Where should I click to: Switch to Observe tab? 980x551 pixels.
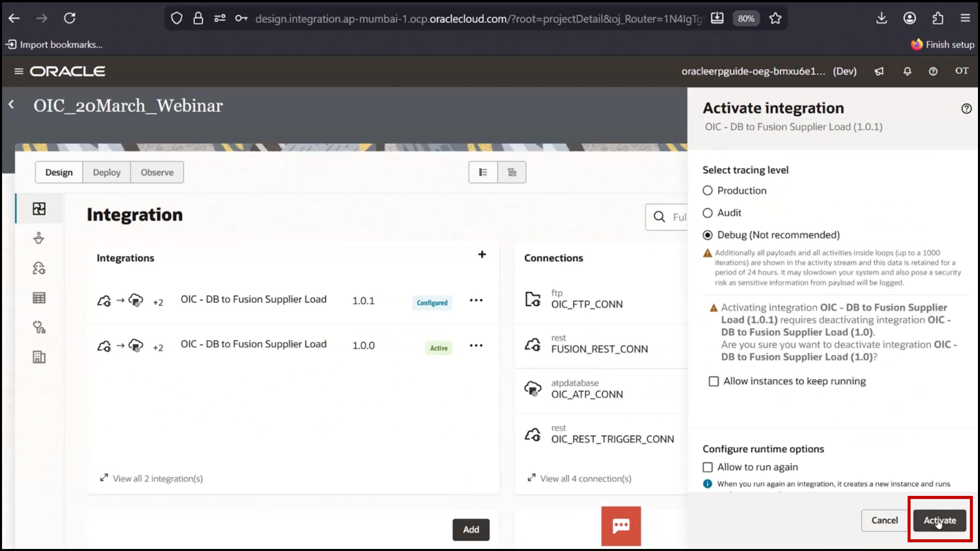click(157, 172)
